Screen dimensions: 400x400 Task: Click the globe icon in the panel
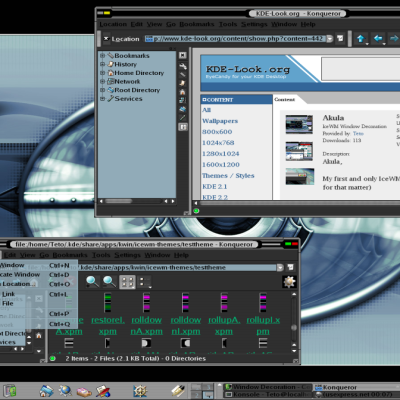point(65,391)
